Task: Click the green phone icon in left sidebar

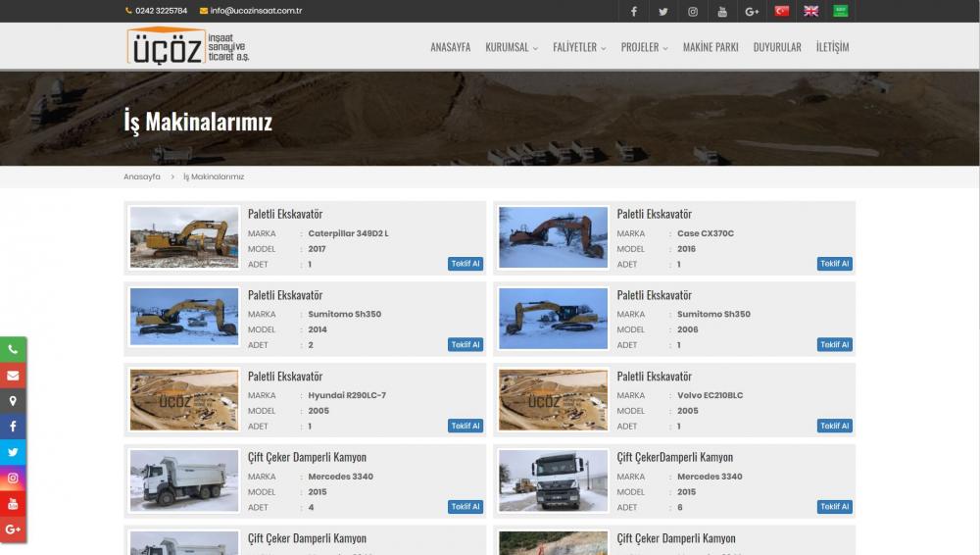Action: (13, 350)
